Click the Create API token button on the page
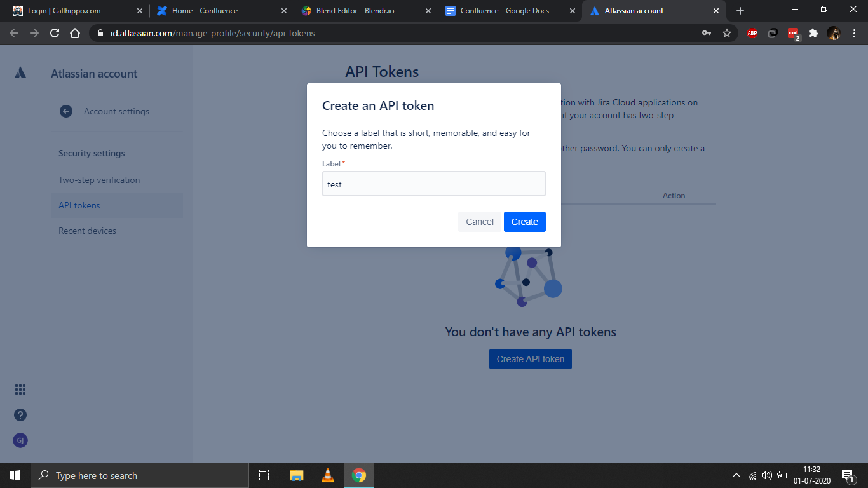This screenshot has height=488, width=868. pos(531,359)
